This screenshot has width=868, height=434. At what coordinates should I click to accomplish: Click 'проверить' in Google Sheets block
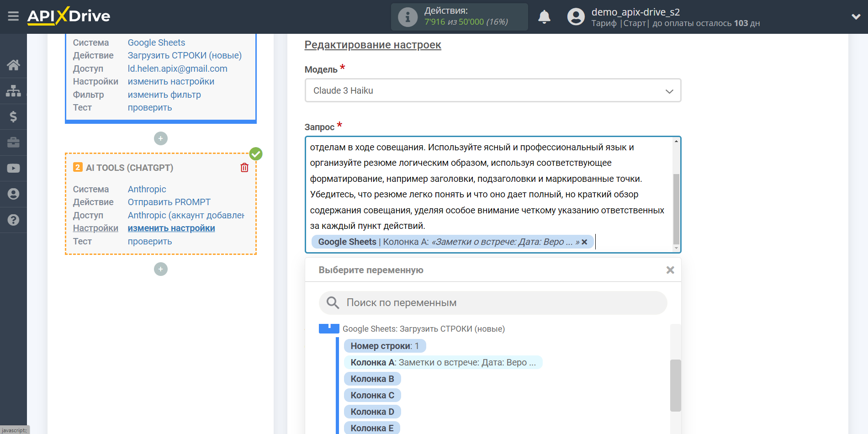pyautogui.click(x=149, y=107)
